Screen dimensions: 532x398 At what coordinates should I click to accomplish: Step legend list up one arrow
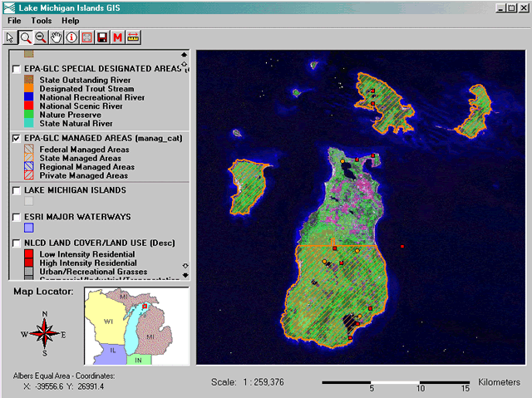tap(185, 64)
